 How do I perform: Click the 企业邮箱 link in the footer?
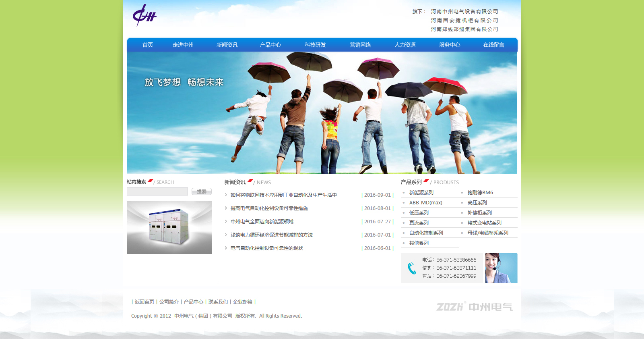(243, 302)
